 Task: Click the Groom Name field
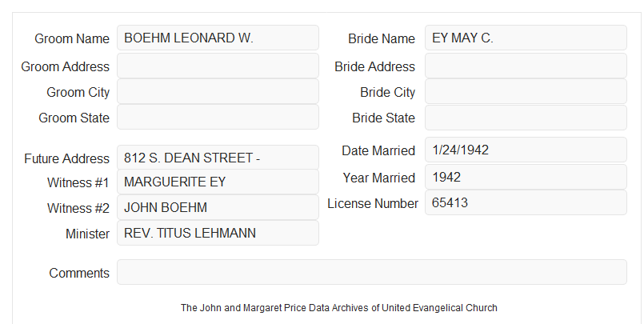pyautogui.click(x=218, y=38)
